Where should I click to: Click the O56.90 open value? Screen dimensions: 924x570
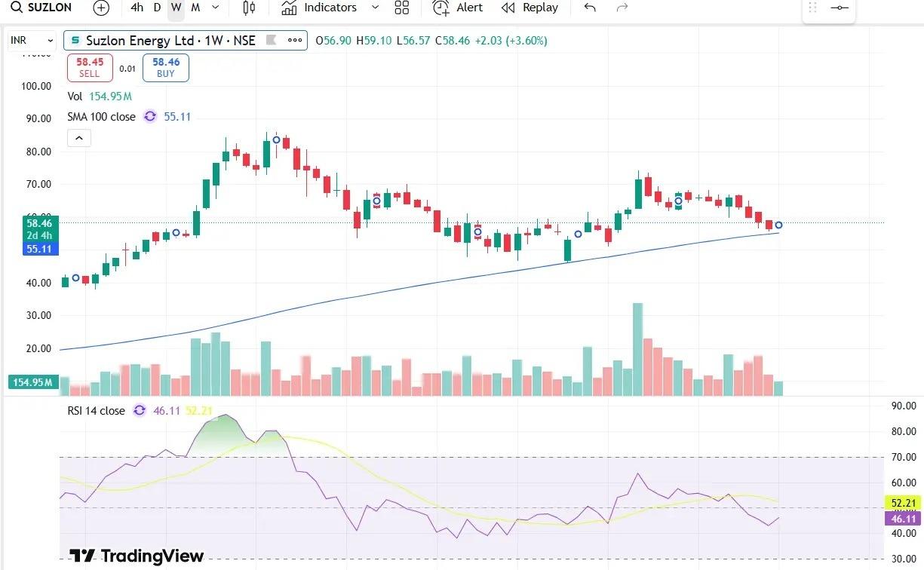click(334, 41)
